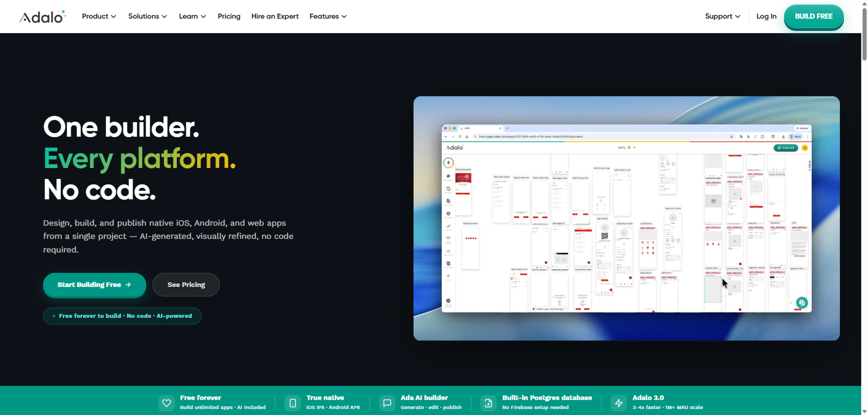Screen dimensions: 868x415
Task: Click the chat bubble icon for Ada AI builder
Action: (x=387, y=403)
